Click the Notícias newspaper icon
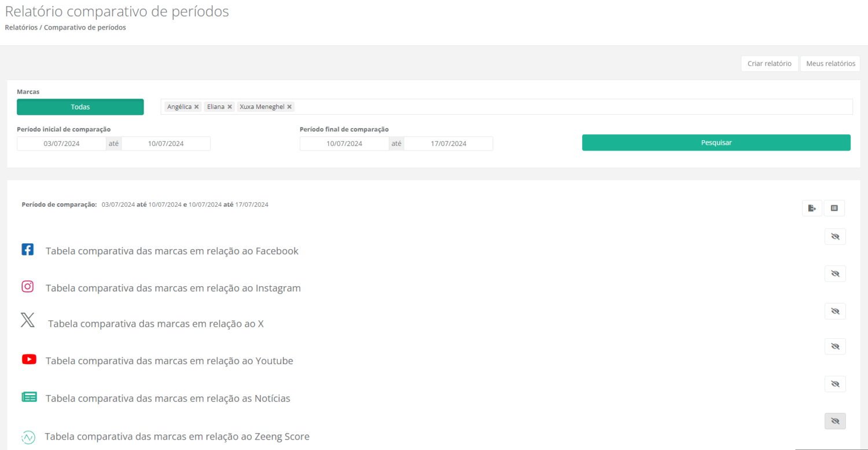The width and height of the screenshot is (868, 450). 29,397
